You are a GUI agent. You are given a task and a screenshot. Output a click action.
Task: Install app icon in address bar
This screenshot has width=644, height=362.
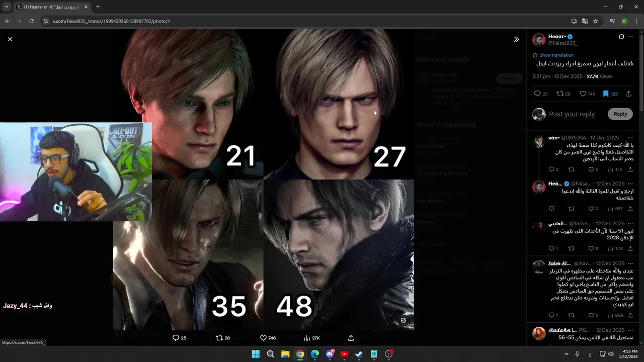click(574, 21)
